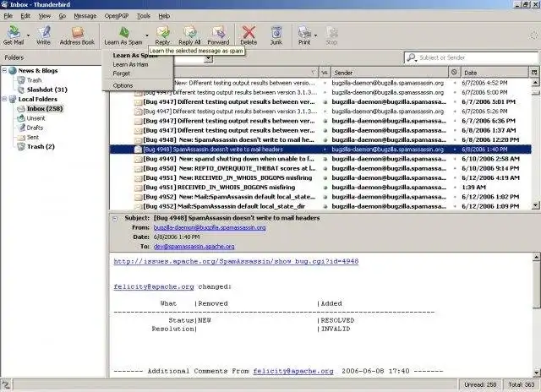Click the Learn As Spam toolbar button
The height and width of the screenshot is (392, 541).
[x=123, y=35]
